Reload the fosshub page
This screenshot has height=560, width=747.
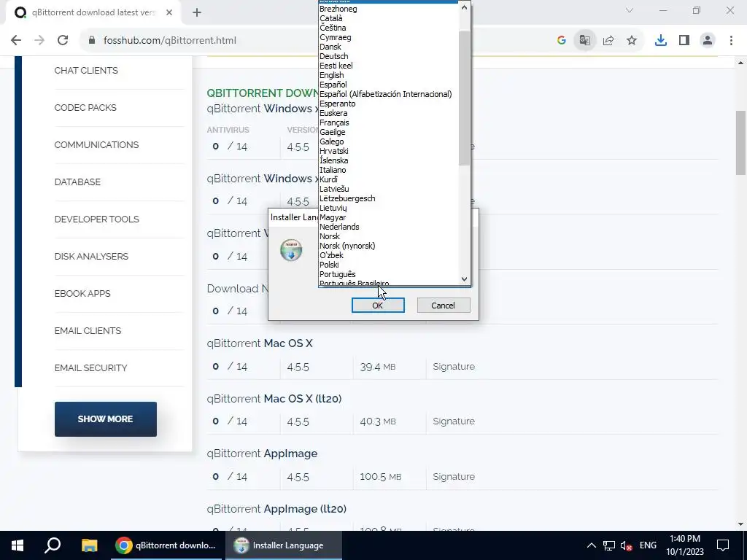click(63, 41)
